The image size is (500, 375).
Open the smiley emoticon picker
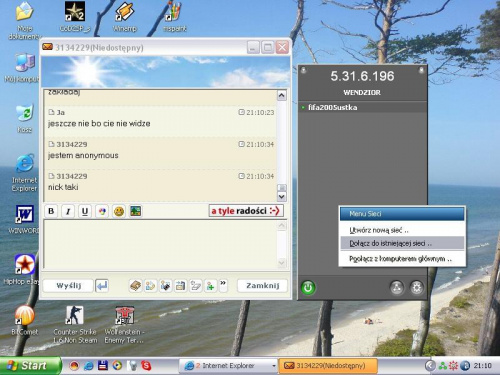(119, 211)
